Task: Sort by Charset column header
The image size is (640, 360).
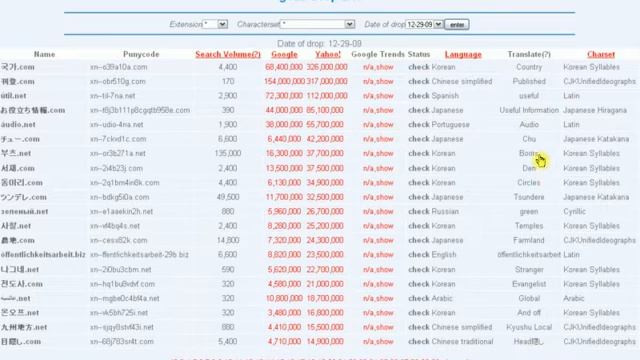Action: (601, 54)
